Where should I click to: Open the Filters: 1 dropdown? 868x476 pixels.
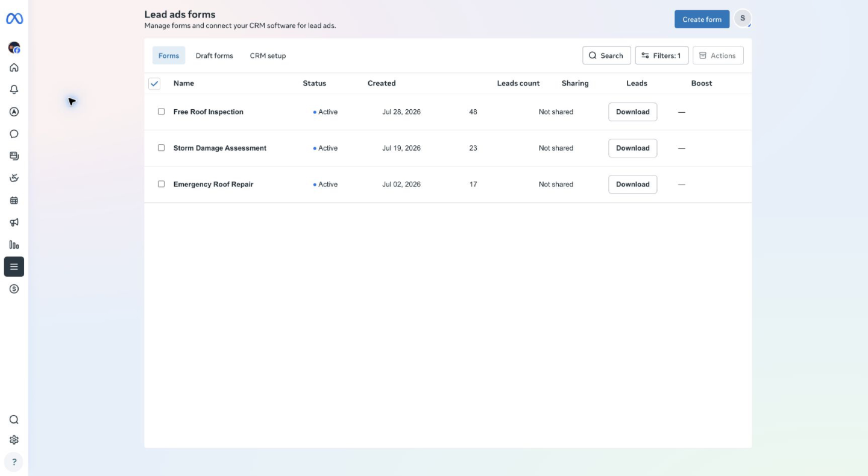pos(662,56)
